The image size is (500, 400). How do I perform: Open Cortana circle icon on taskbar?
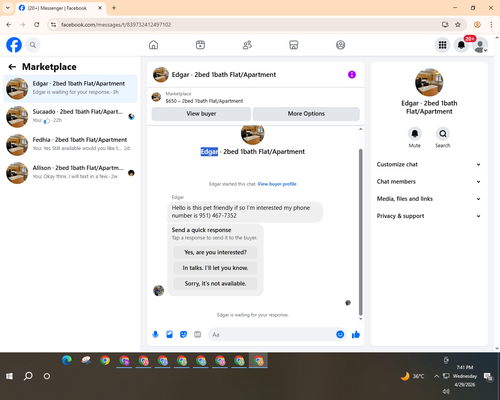point(47,376)
